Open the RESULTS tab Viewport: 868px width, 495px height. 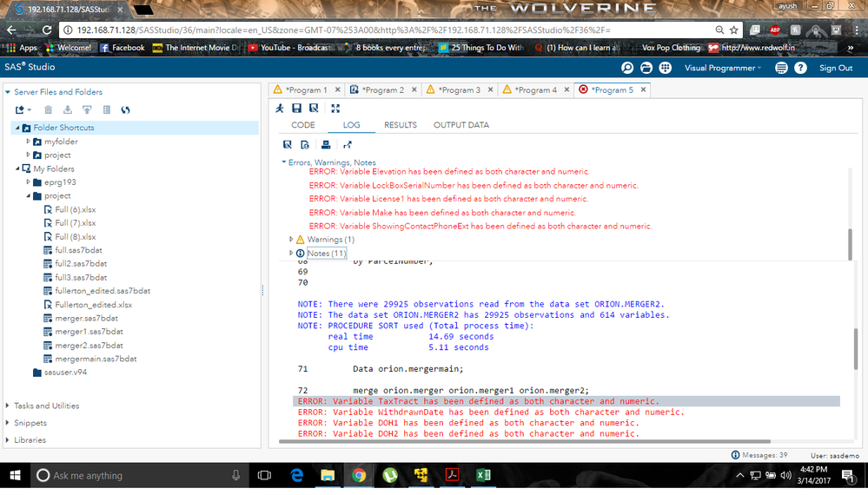[x=401, y=125]
